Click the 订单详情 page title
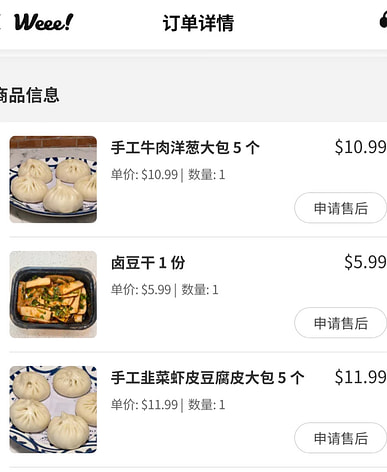Image resolution: width=387 pixels, height=472 pixels. point(198,23)
